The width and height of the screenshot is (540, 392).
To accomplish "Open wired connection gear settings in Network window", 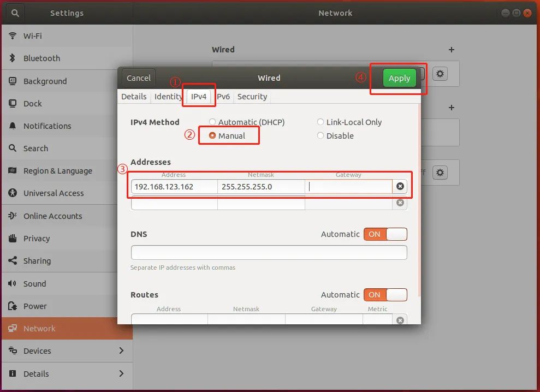I will tap(440, 74).
